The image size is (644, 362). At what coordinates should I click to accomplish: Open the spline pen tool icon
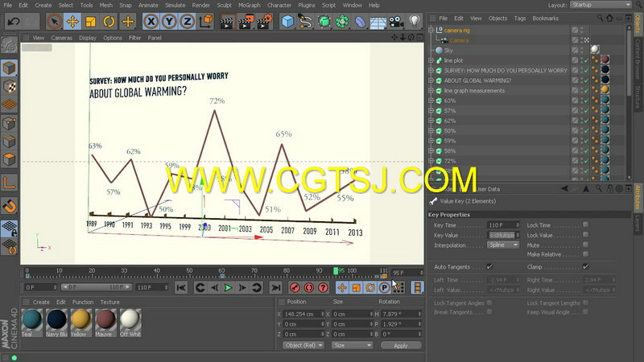click(306, 21)
